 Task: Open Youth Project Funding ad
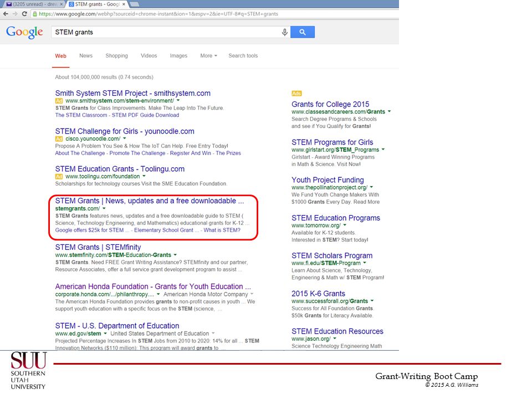[328, 180]
